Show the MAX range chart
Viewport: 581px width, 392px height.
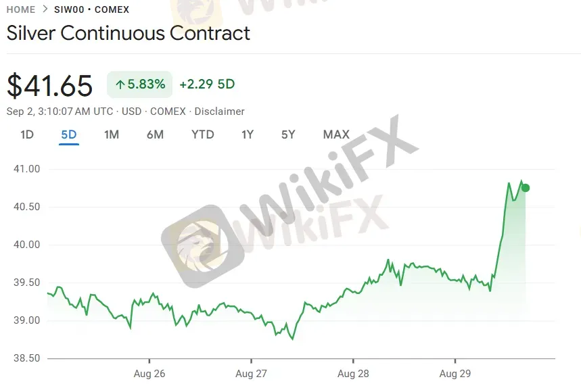pyautogui.click(x=336, y=134)
